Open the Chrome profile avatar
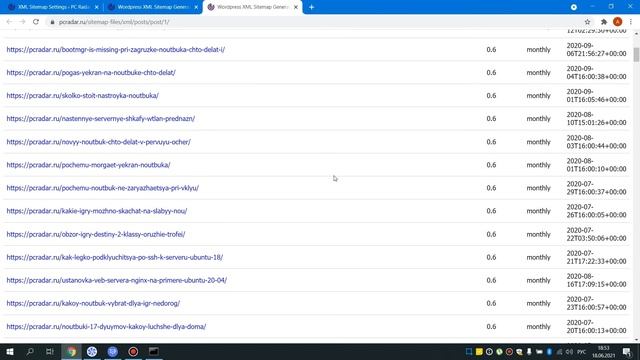The height and width of the screenshot is (360, 640). (618, 22)
